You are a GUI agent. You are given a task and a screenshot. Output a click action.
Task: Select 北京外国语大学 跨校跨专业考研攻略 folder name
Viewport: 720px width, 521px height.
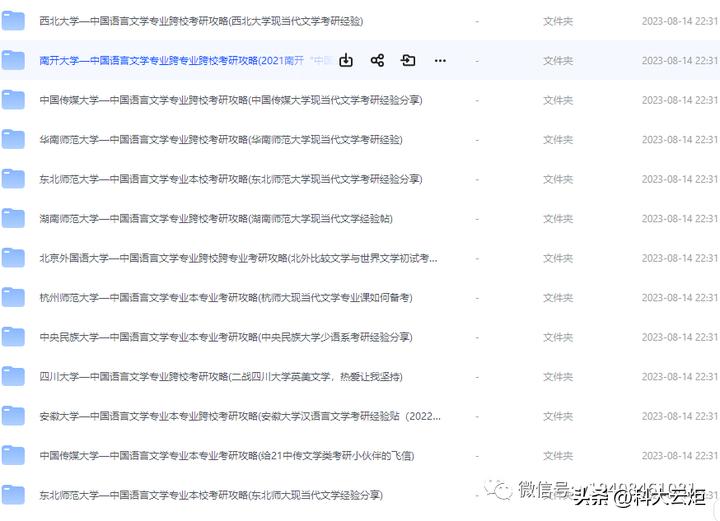point(238,258)
